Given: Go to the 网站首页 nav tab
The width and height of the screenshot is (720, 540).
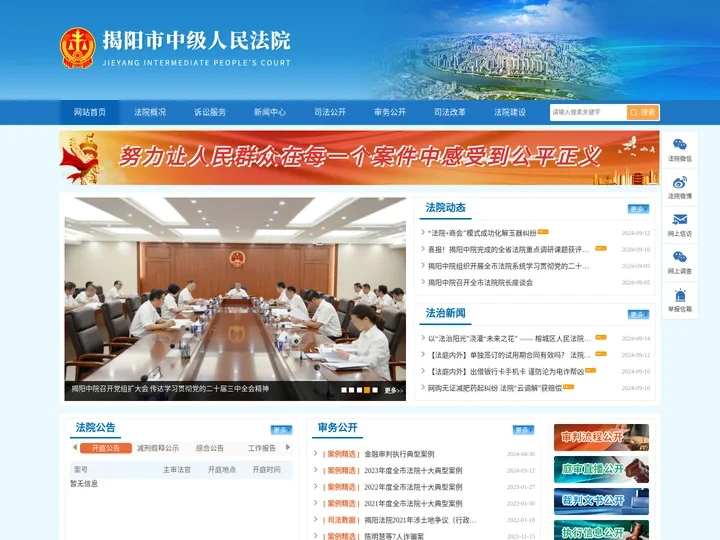Looking at the screenshot, I should (x=90, y=112).
